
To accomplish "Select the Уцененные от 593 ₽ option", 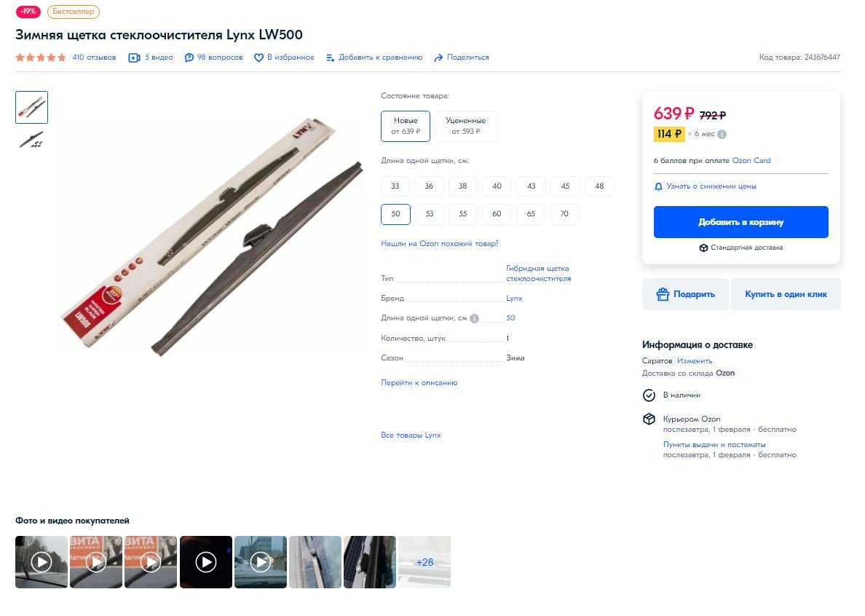I will [x=465, y=126].
